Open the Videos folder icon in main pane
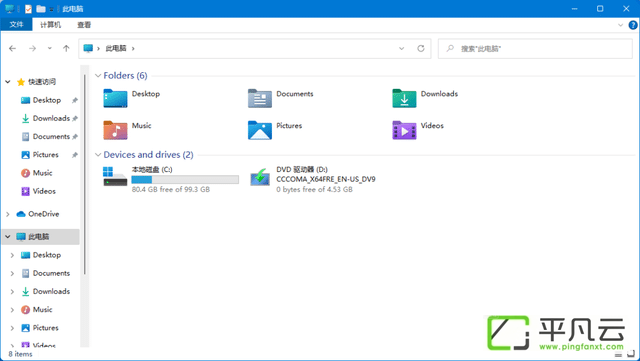 (404, 130)
